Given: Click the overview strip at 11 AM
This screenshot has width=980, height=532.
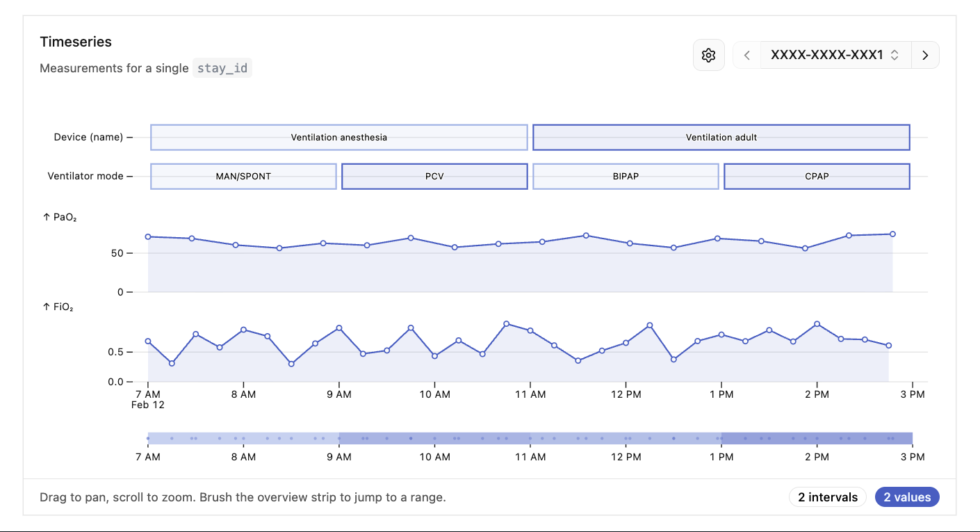Looking at the screenshot, I should click(530, 438).
